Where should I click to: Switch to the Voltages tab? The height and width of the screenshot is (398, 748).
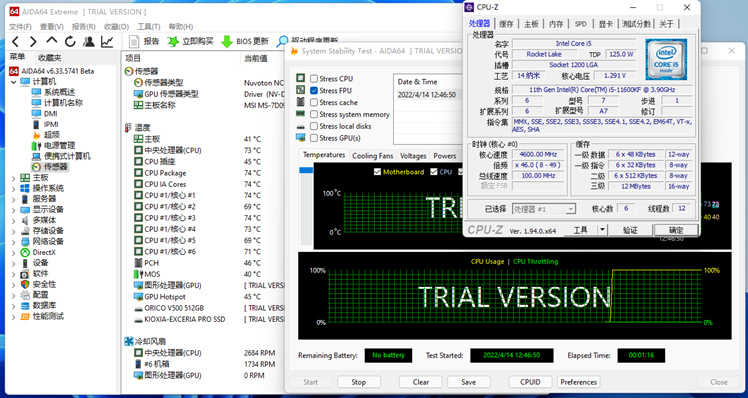coord(413,156)
